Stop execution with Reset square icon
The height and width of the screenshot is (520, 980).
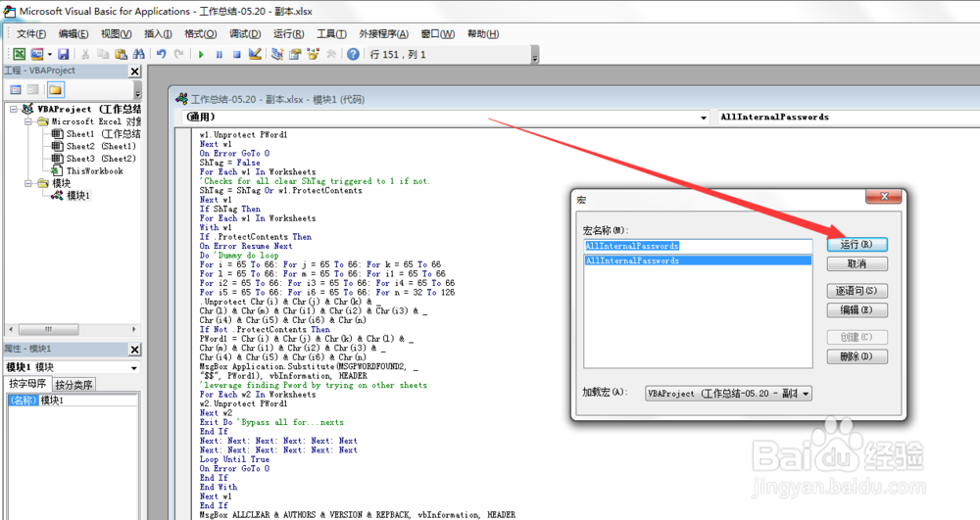click(x=237, y=54)
